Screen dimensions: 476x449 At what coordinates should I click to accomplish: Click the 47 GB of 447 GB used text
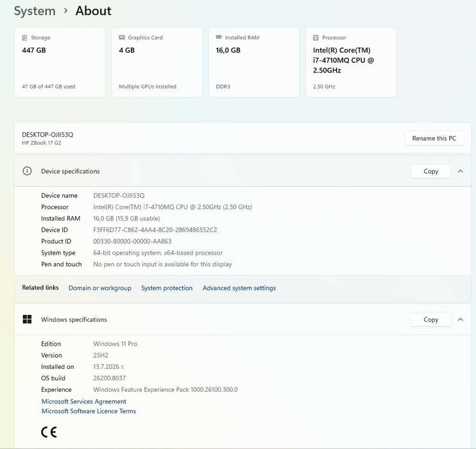(x=49, y=87)
